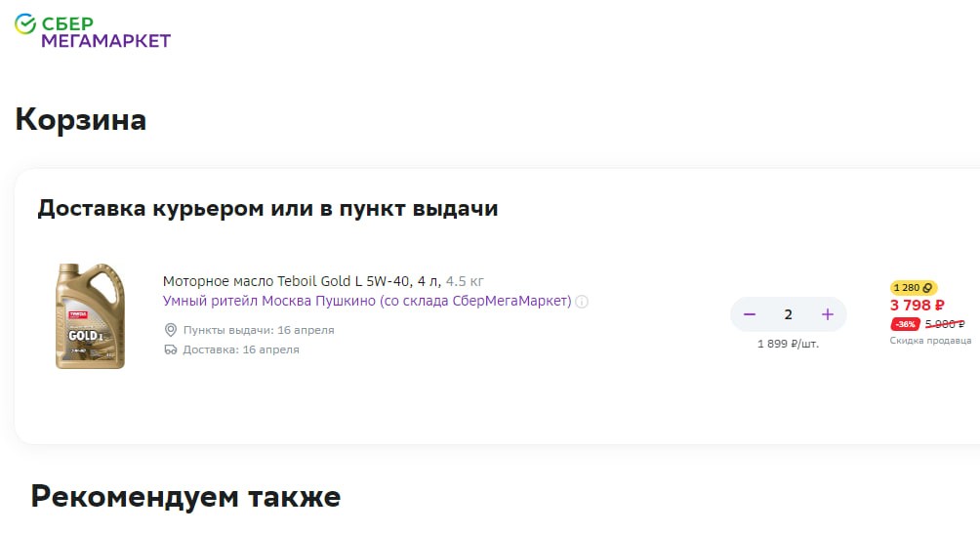Select 'Доставка: 16 апреля' text
The image size is (980, 534).
241,349
